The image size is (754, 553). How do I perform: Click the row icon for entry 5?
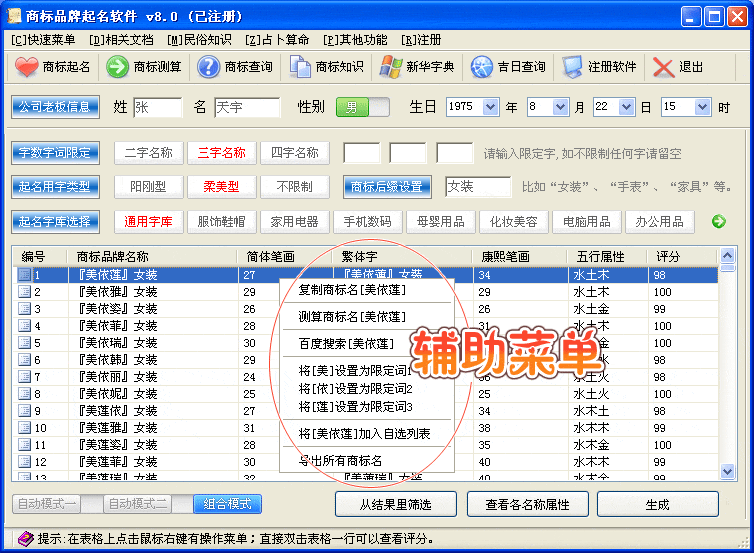pos(25,342)
